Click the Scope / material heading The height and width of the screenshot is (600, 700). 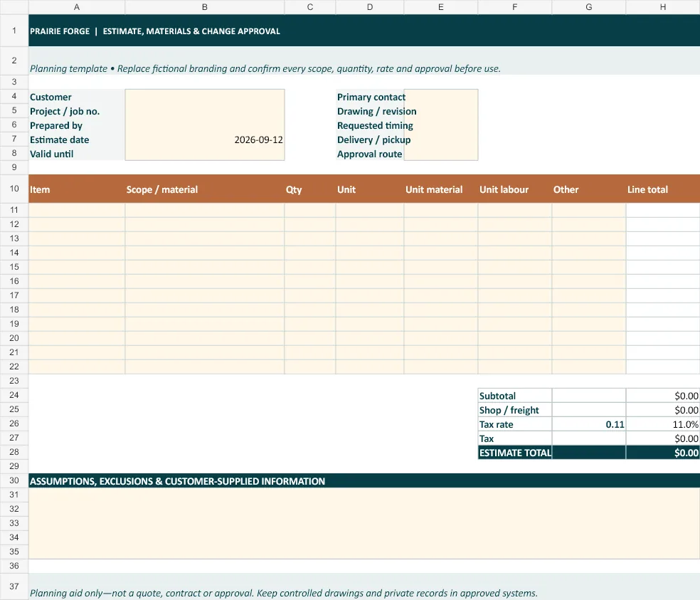tap(204, 189)
